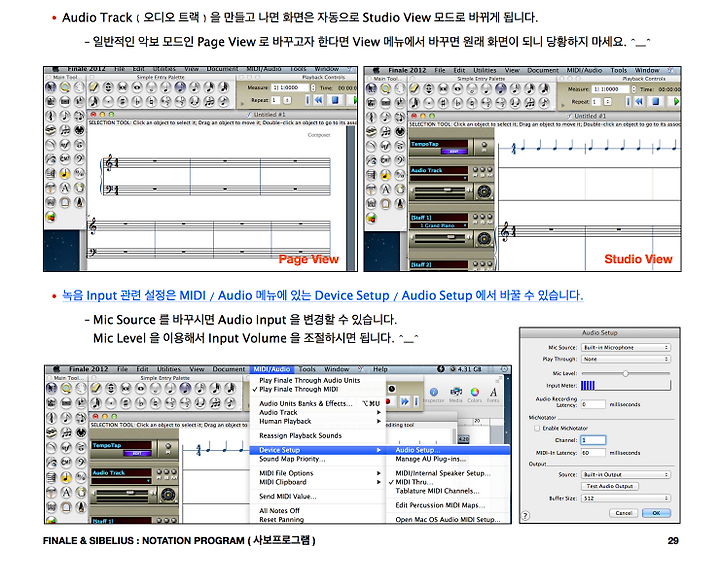Select the % Resize tool in the Page View palette
Viewport: 720px width, 585px height.
[x=79, y=174]
